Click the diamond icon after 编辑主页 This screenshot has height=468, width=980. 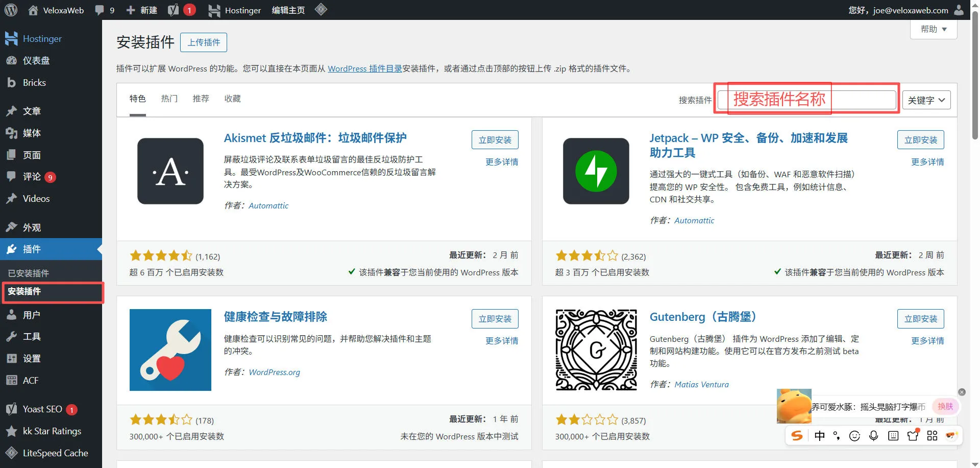point(321,9)
